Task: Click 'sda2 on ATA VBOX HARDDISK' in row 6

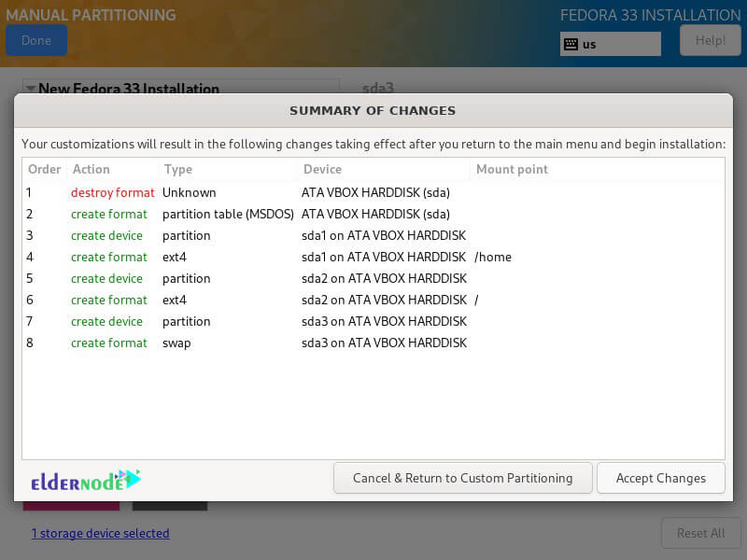Action: point(384,300)
